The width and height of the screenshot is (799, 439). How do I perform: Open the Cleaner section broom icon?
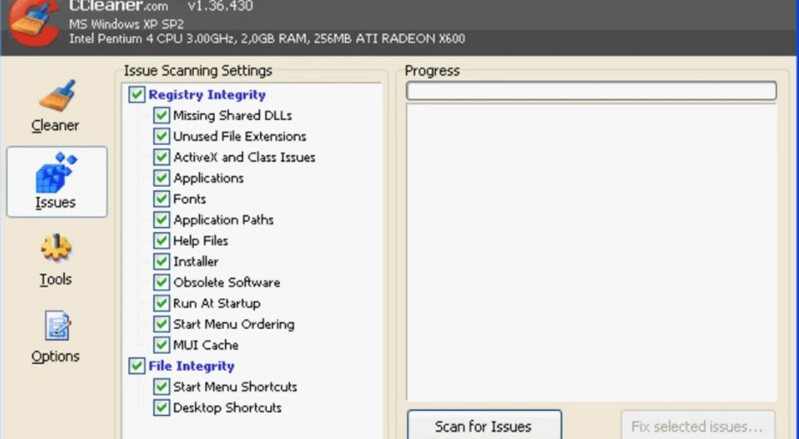56,98
